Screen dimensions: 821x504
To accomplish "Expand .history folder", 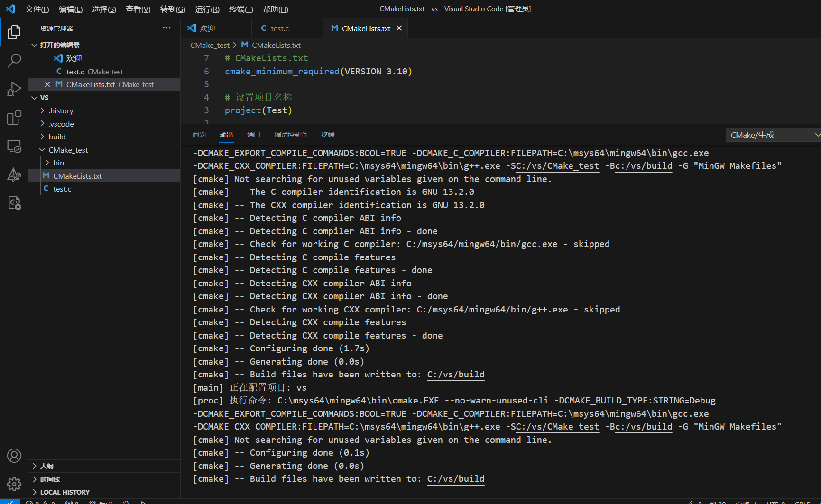I will (104, 110).
